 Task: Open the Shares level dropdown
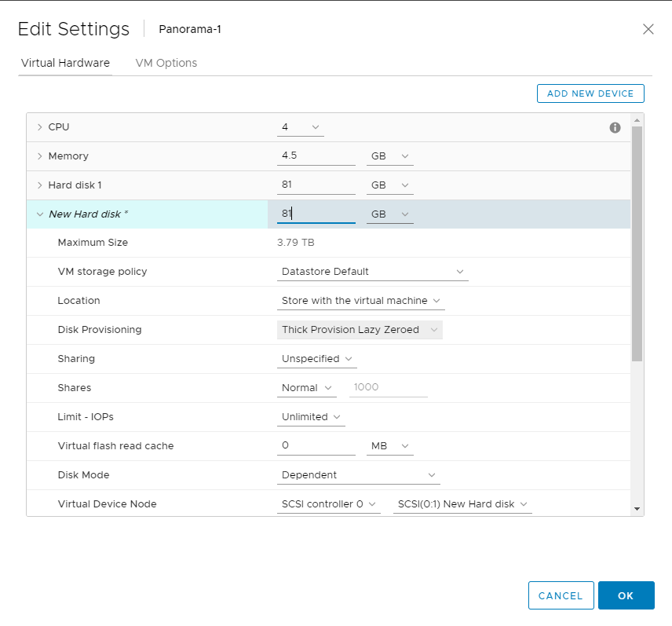[306, 387]
